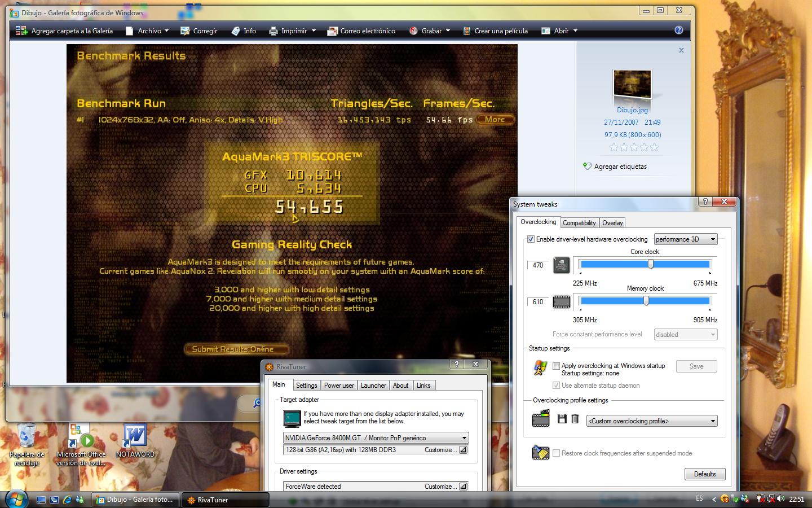This screenshot has height=508, width=812.
Task: Toggle Enable driver-level hardware overclocking
Action: (x=531, y=239)
